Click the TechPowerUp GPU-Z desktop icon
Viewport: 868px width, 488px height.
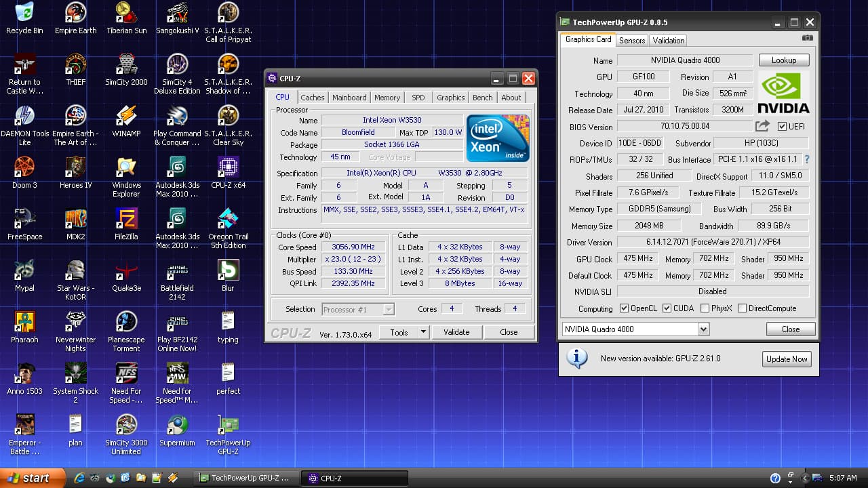coord(228,434)
